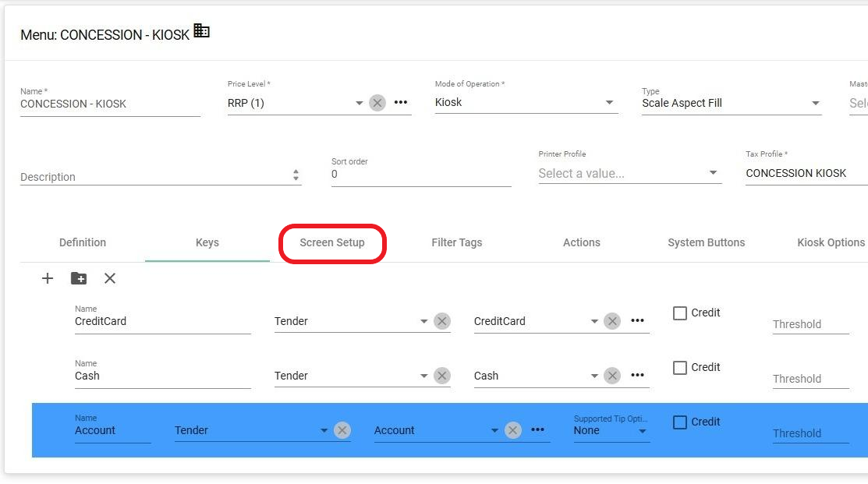Open the Filter Tags tab

(x=457, y=242)
